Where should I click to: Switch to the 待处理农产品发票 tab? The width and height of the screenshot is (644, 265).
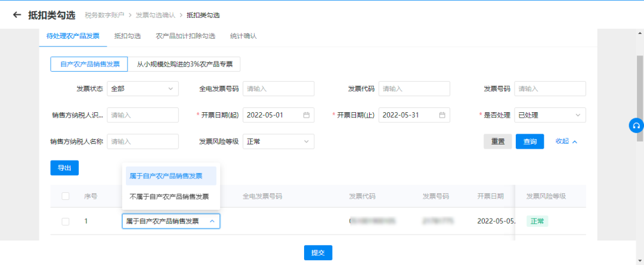point(73,36)
